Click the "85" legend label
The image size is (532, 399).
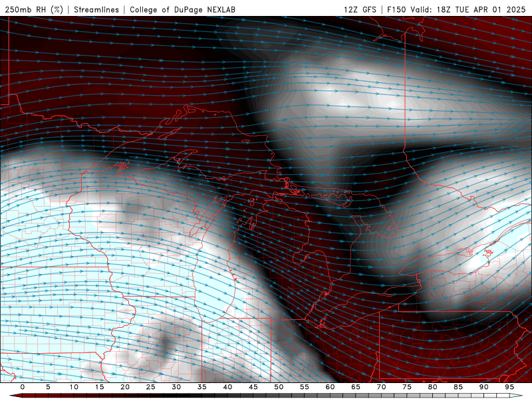tap(458, 387)
